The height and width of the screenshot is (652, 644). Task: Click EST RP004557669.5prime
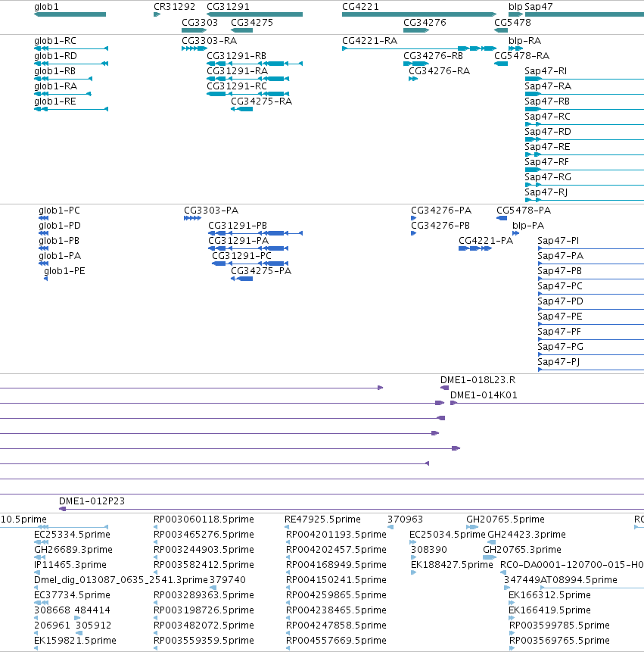[337, 641]
